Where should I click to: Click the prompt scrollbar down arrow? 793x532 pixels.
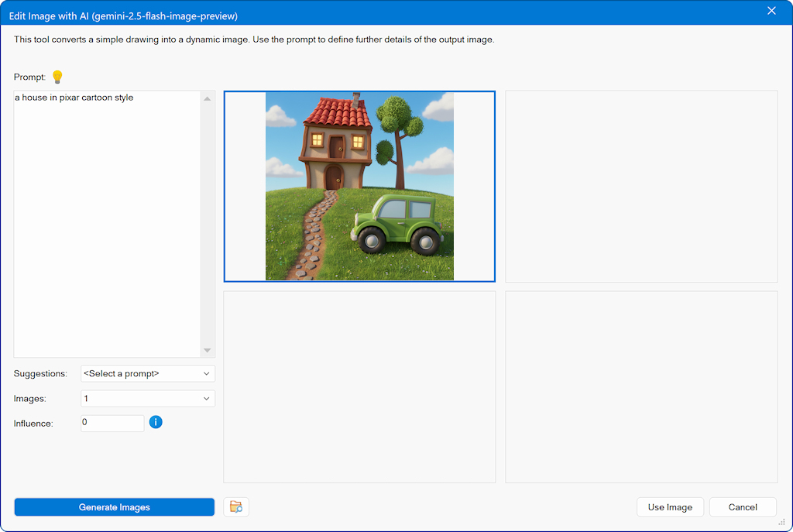point(208,351)
